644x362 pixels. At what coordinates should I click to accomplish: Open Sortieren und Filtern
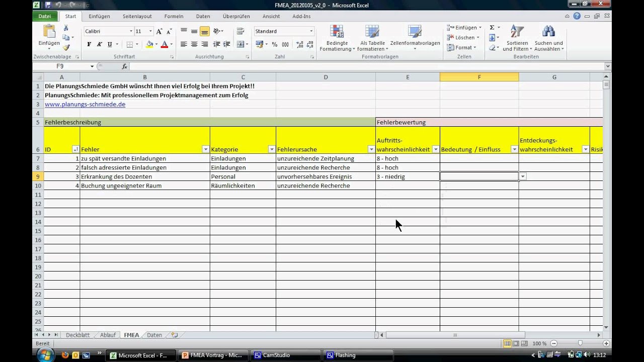pos(516,38)
